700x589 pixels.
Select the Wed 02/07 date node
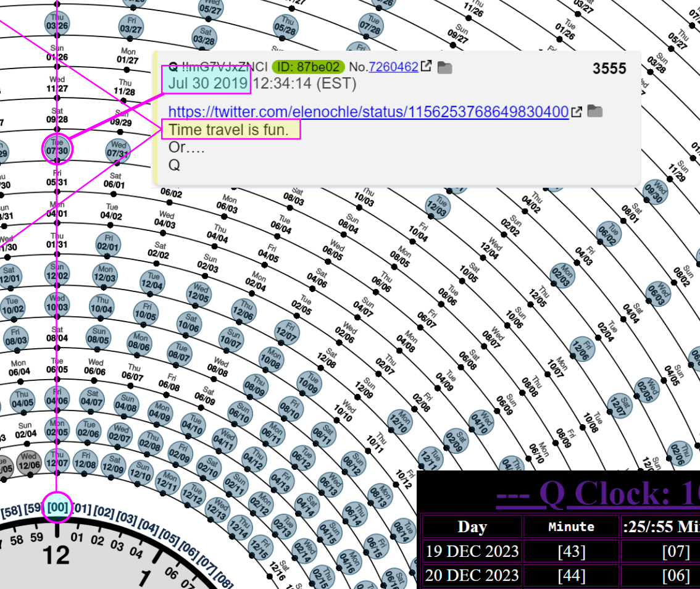click(x=120, y=435)
